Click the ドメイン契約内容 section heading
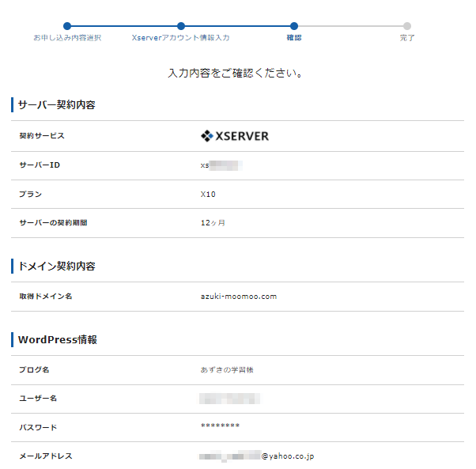 click(x=57, y=267)
